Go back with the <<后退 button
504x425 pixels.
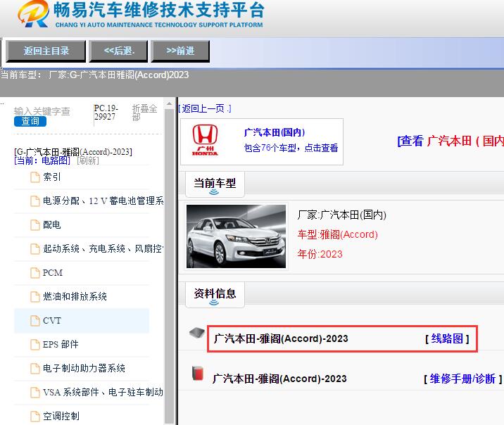119,51
